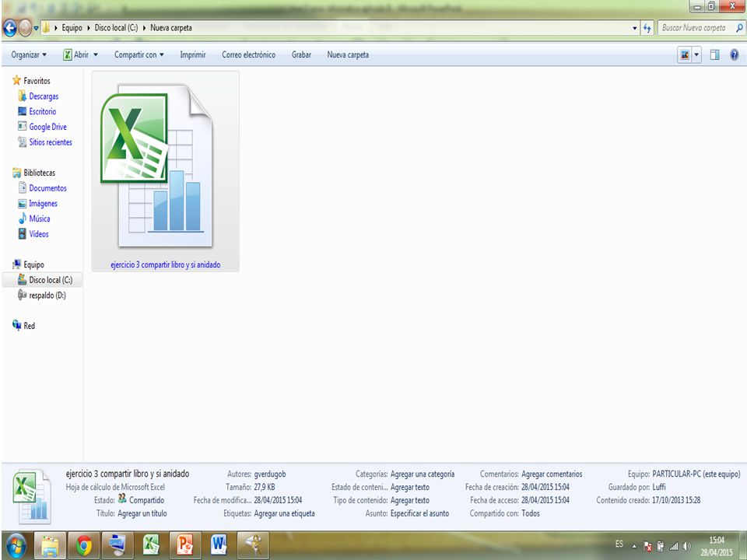
Task: Open Sitios recientes in Favoritos
Action: [x=45, y=142]
